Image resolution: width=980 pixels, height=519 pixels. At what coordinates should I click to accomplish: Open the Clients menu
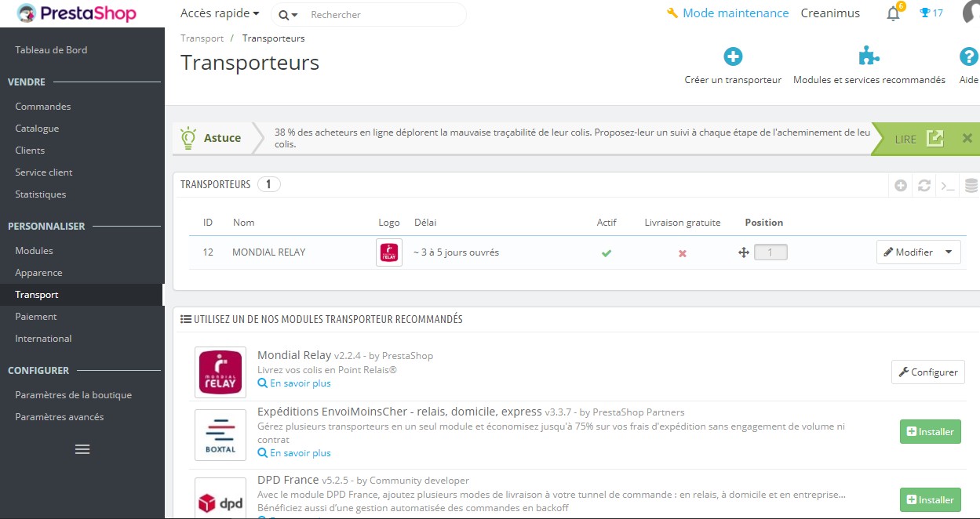point(30,150)
